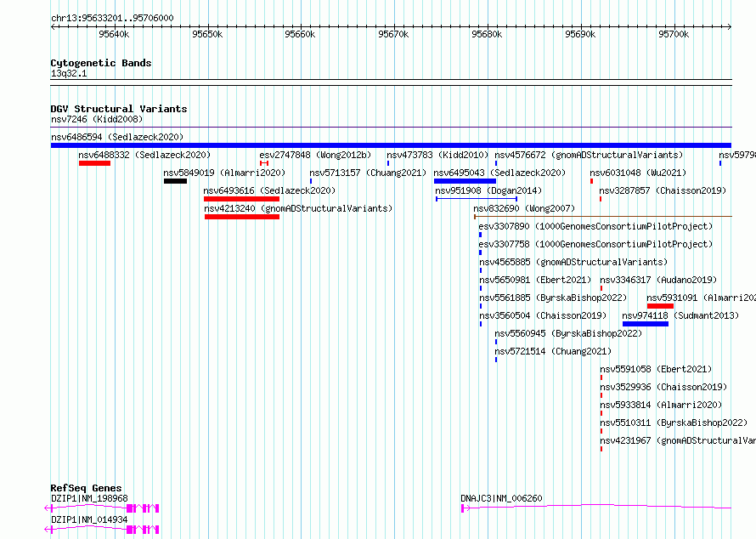Screen dimensions: 756x539
Task: Open nsv3560504 (Chaisson2019) label
Action: [543, 315]
